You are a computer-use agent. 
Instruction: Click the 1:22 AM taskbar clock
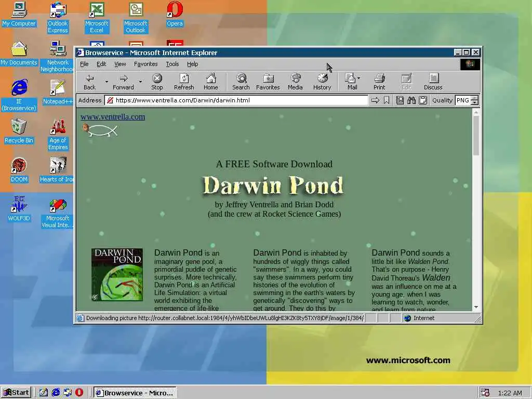(510, 393)
